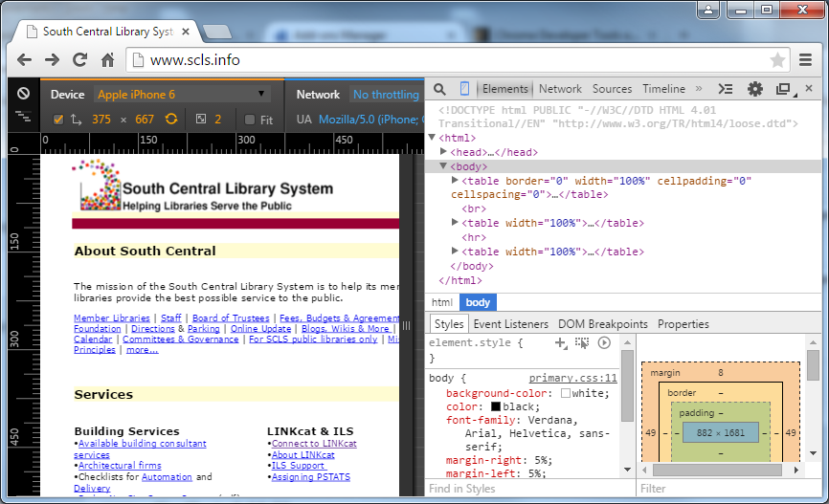Image resolution: width=829 pixels, height=504 pixels.
Task: Open the No throttling network dropdown
Action: pos(386,95)
